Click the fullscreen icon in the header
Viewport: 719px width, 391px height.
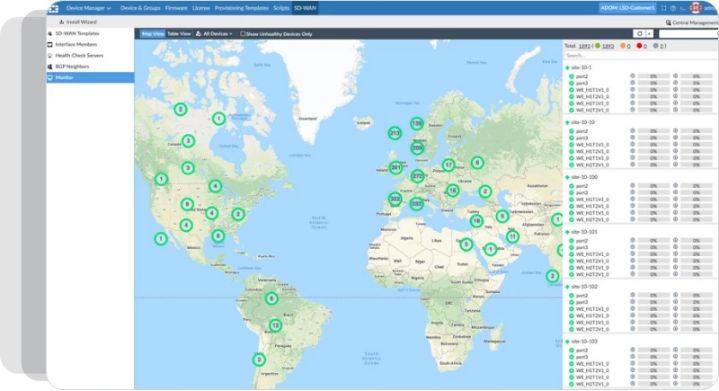click(x=664, y=8)
